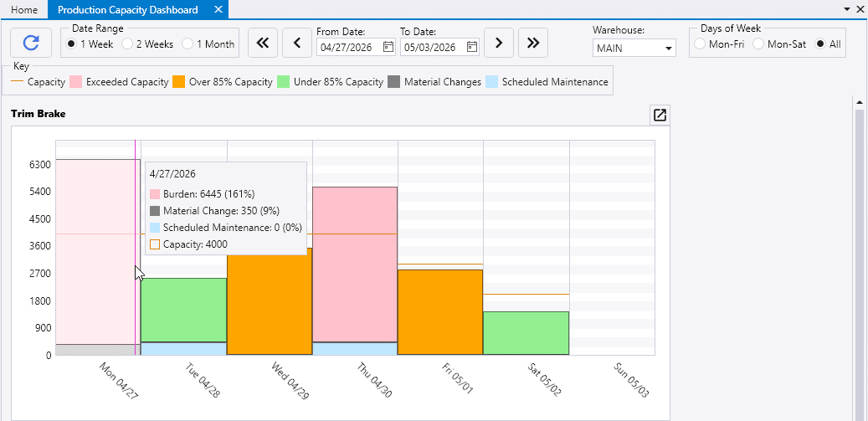Screen dimensions: 868x421
Task: Choose Mon-Sat days of week option
Action: click(758, 44)
